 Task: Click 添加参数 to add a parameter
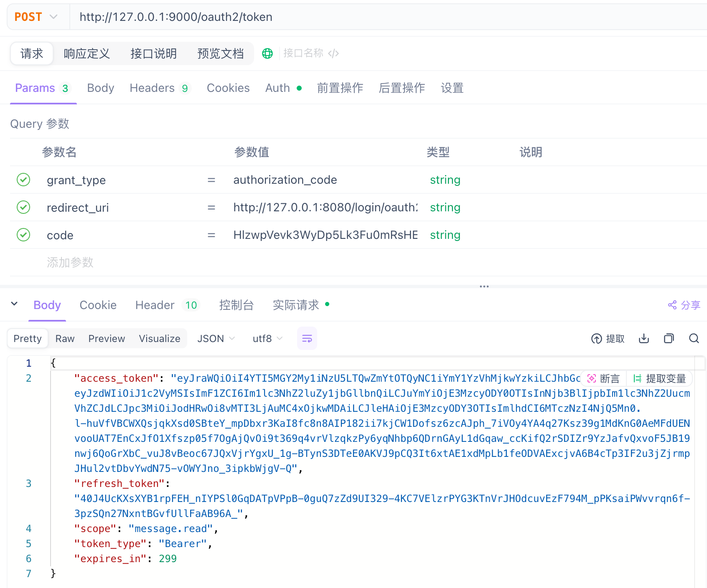pos(70,263)
